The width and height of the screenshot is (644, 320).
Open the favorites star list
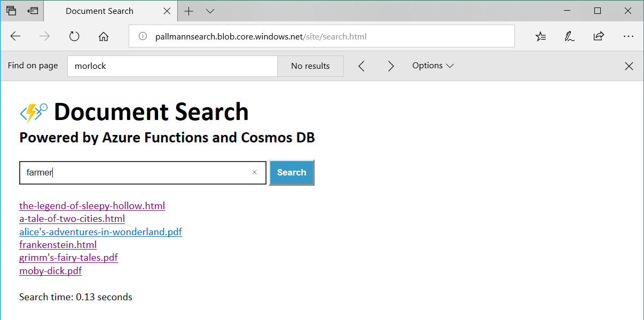click(x=540, y=36)
